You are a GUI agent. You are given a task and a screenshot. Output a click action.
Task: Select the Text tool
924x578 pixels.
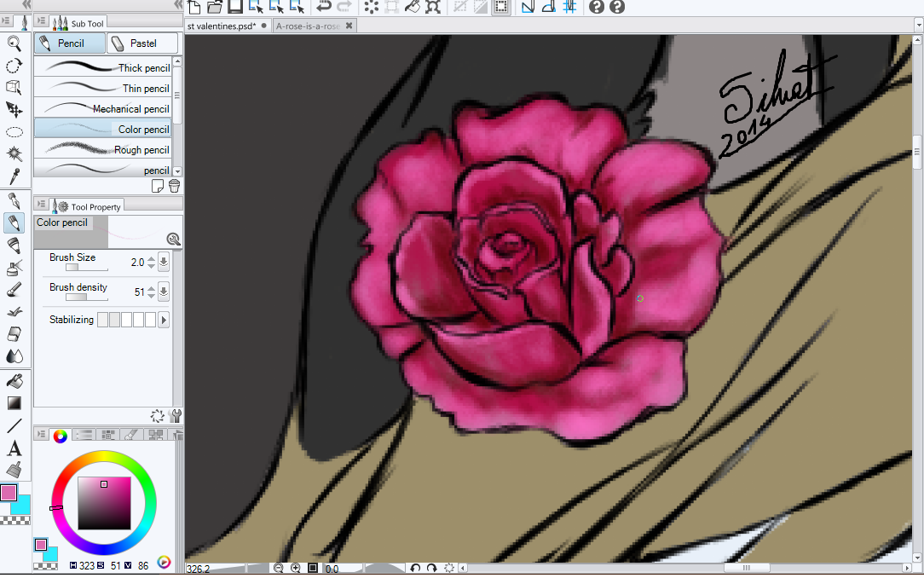pyautogui.click(x=14, y=448)
